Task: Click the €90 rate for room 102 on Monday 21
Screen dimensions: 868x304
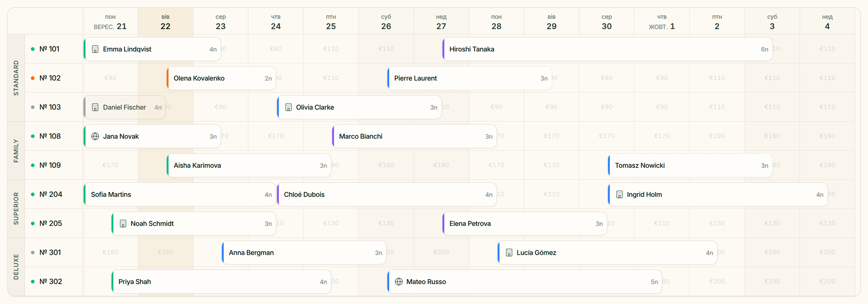Action: click(110, 78)
